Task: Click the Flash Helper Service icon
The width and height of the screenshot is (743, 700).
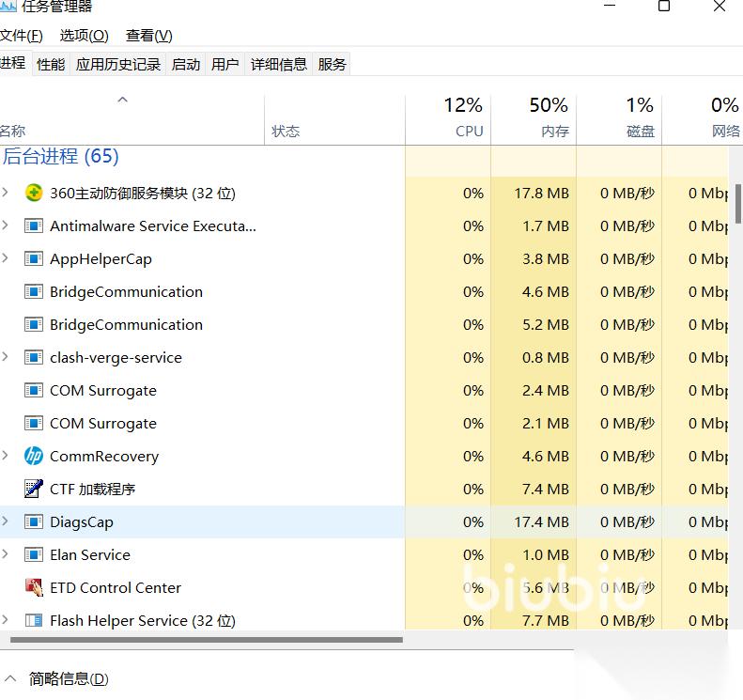Action: tap(34, 621)
